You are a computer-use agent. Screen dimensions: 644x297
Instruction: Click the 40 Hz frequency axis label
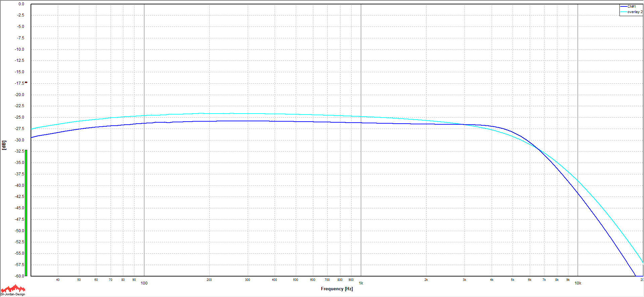pyautogui.click(x=58, y=280)
